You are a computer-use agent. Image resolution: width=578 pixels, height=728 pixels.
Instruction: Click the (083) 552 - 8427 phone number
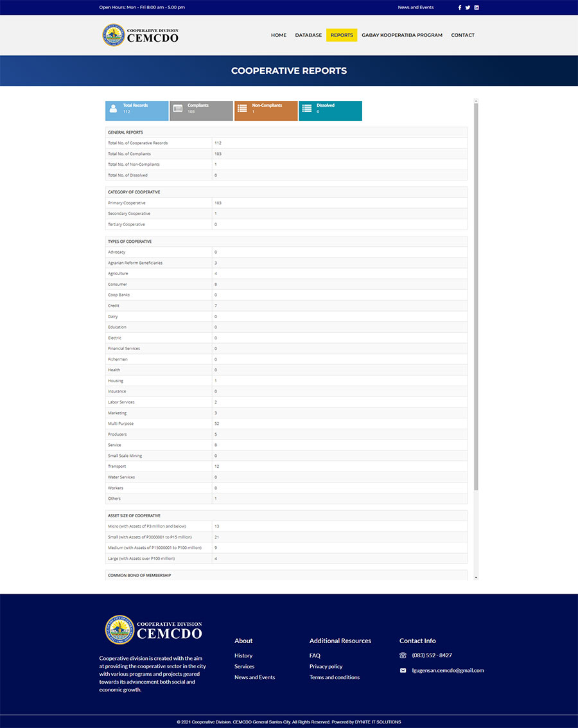click(x=432, y=655)
